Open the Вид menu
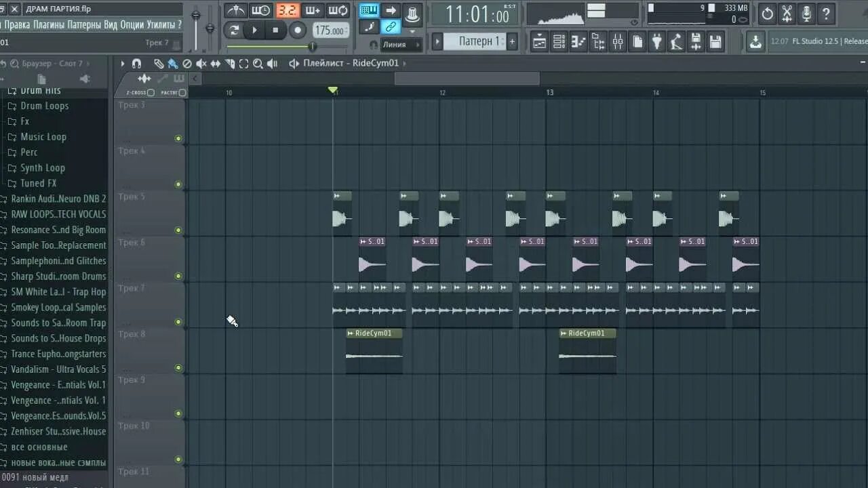The image size is (868, 488). (111, 25)
